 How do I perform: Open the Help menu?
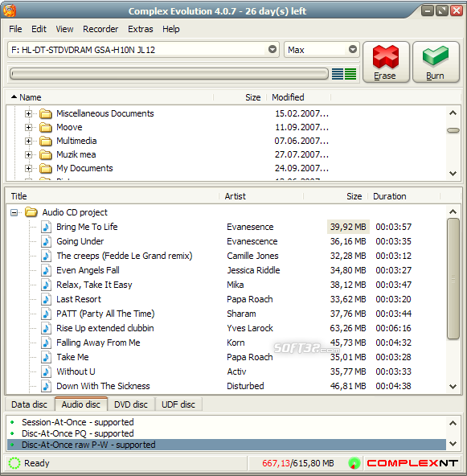(171, 29)
